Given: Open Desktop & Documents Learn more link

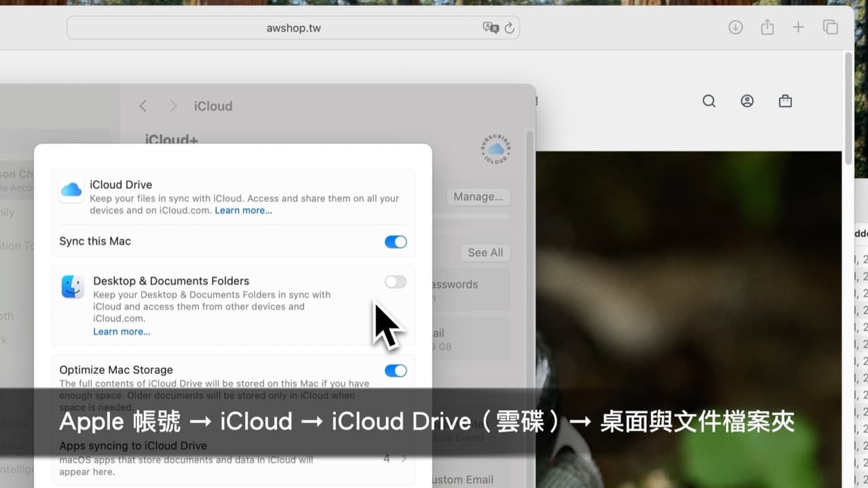Looking at the screenshot, I should coord(122,332).
